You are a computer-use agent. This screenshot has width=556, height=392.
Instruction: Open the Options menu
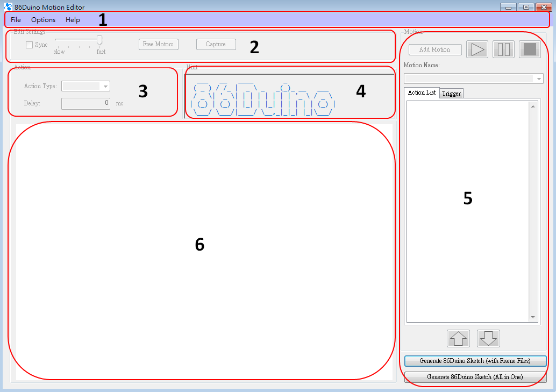point(43,20)
